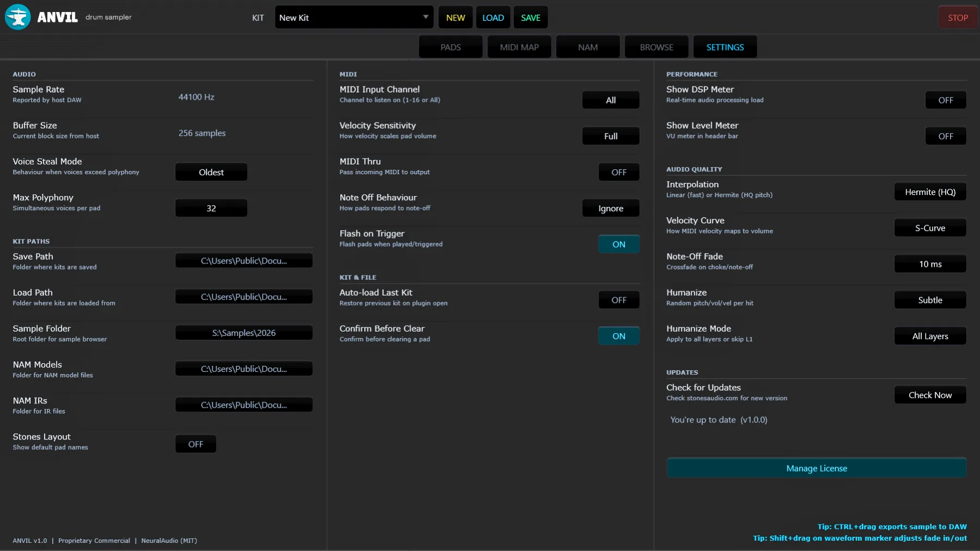Open Manage License
This screenshot has width=980, height=551.
point(817,468)
